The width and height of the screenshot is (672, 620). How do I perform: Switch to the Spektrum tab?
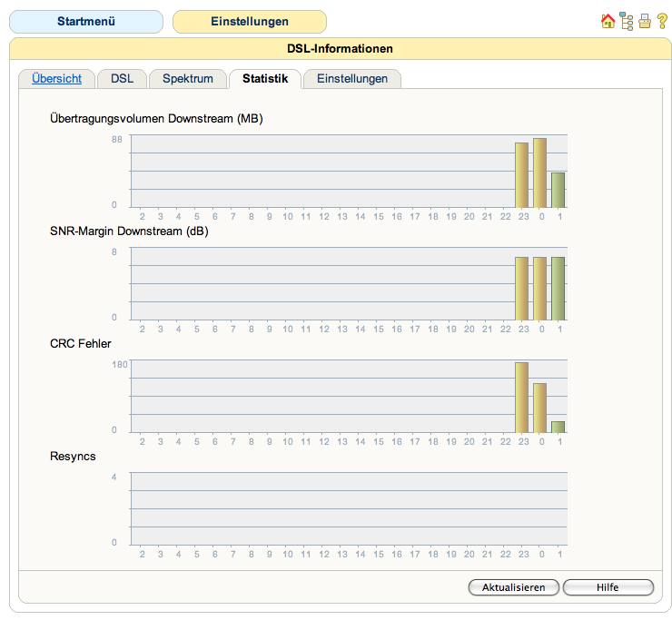coord(188,79)
